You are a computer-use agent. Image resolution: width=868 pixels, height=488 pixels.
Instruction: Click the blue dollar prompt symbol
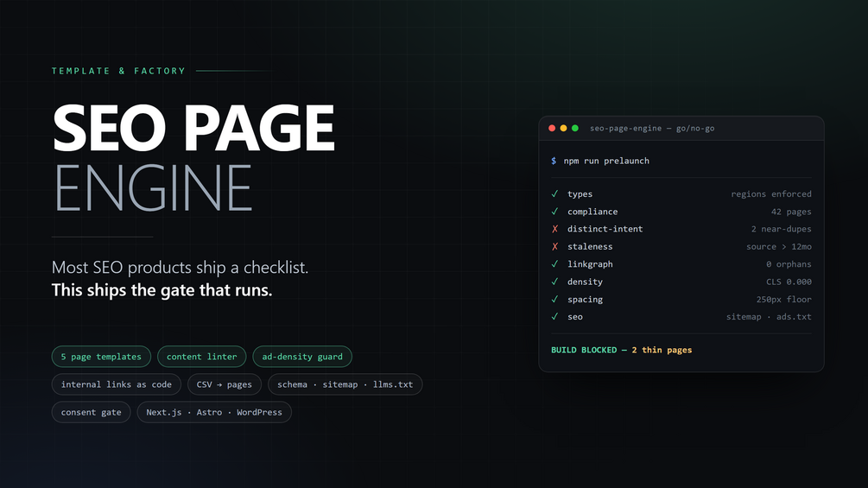point(554,161)
